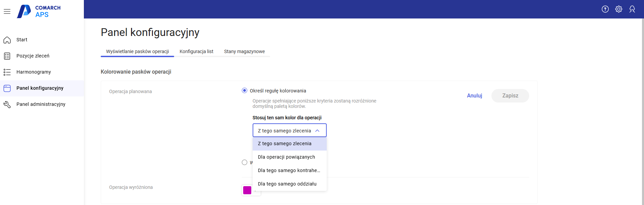This screenshot has width=644, height=205.
Task: Click the Panel administracyjny wrench icon
Action: click(x=7, y=105)
